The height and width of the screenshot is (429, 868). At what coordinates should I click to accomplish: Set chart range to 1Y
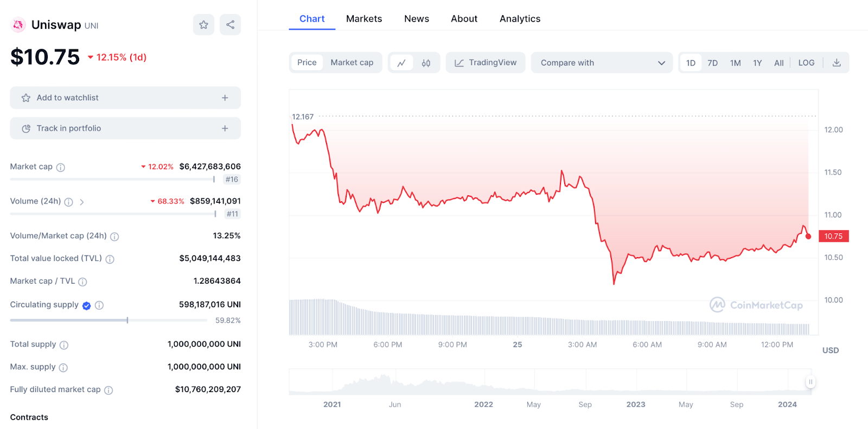[x=757, y=63]
